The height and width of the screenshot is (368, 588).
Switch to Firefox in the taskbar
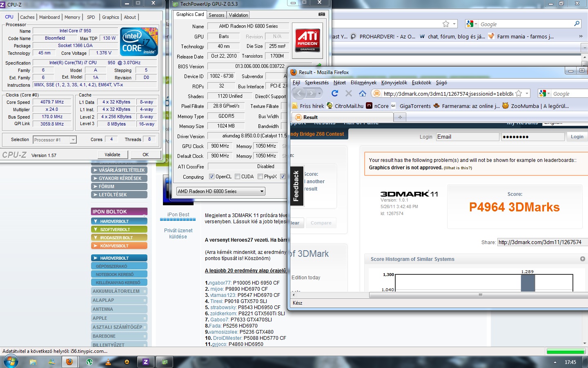pos(69,362)
